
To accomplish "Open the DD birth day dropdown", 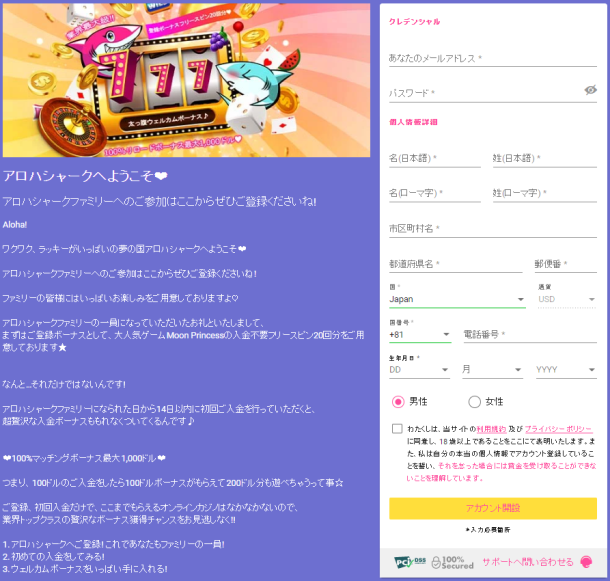I will 419,370.
